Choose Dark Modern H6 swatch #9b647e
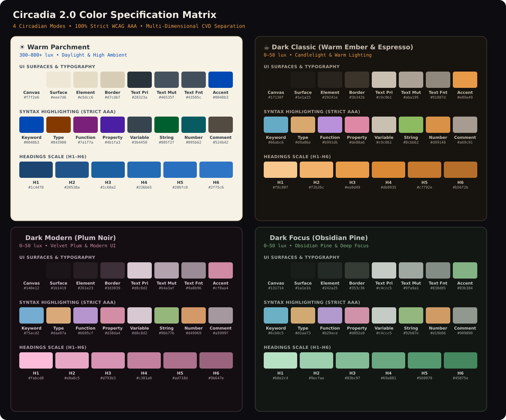Image resolution: width=506 pixels, height=420 pixels. pos(216,360)
